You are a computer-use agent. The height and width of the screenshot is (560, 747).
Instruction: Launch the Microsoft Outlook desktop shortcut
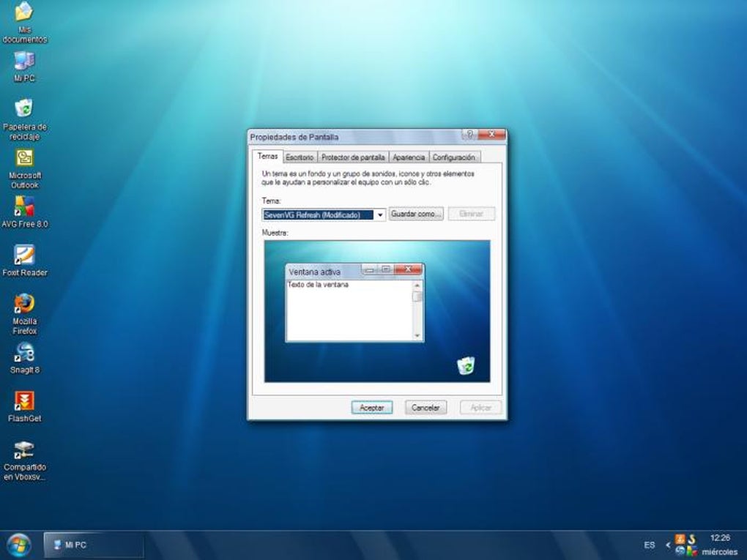pos(24,168)
